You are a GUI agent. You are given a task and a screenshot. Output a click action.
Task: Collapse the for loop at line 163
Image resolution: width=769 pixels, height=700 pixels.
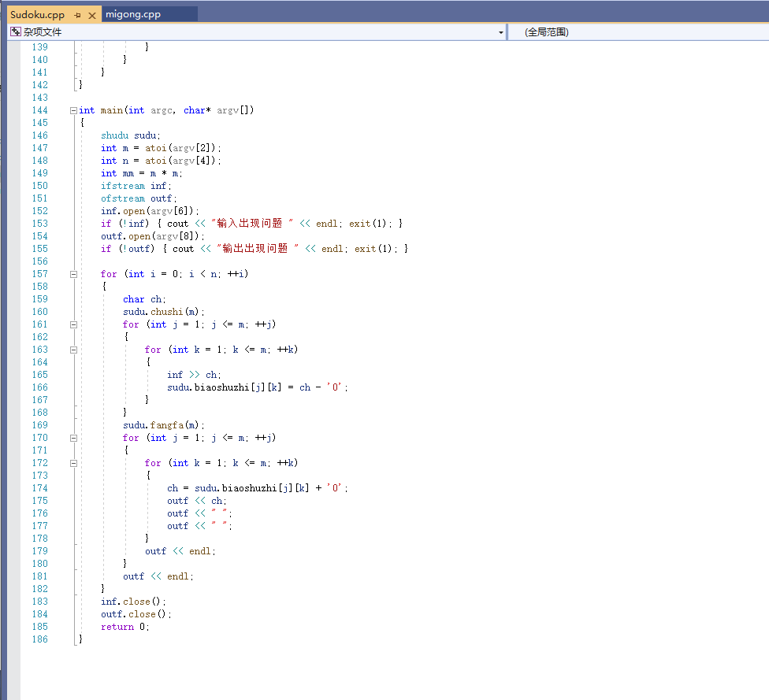click(73, 350)
